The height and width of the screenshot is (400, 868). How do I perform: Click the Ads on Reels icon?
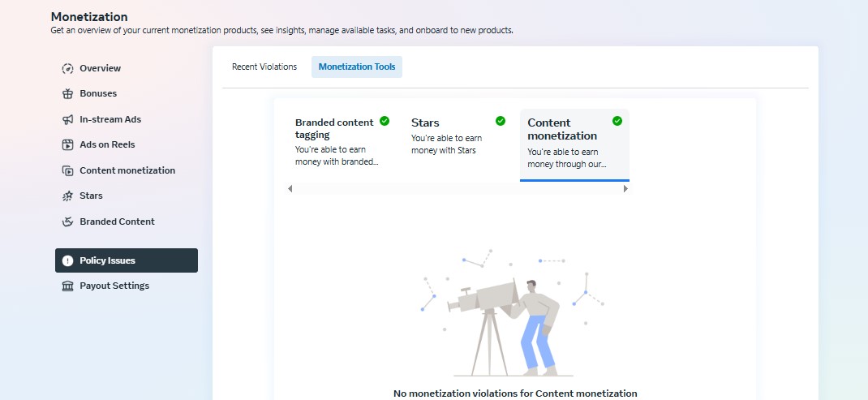(x=67, y=144)
